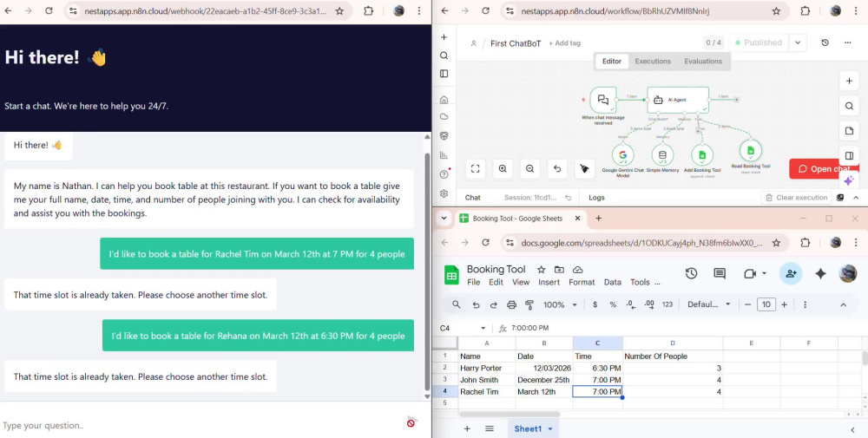Click 'Type your question..' chat input
Screen dimensions: 868x438
[200, 425]
